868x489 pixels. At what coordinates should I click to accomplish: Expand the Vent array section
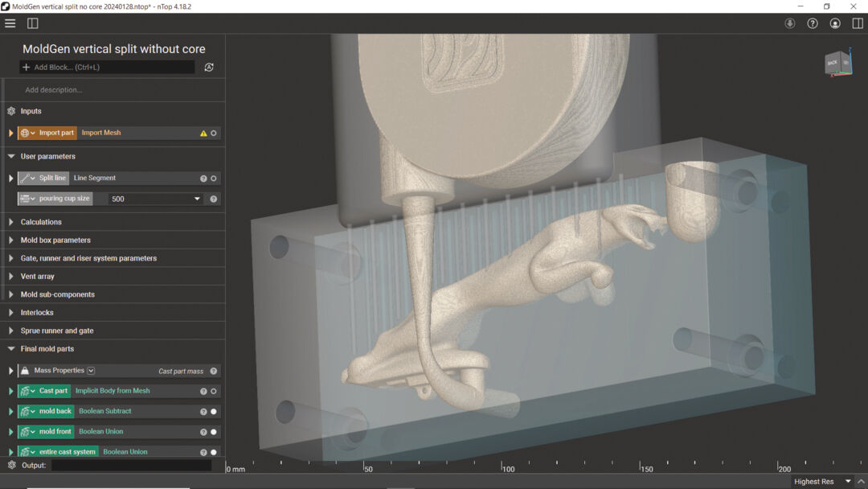(x=11, y=277)
